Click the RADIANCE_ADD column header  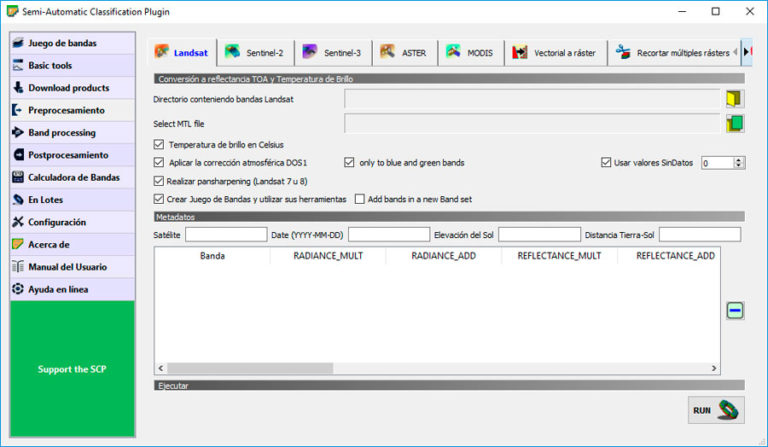444,256
